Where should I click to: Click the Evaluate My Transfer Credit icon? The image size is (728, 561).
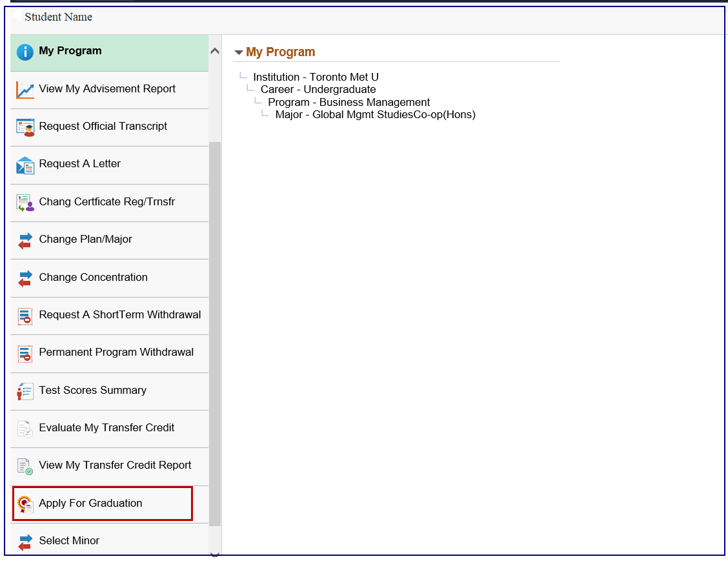pyautogui.click(x=25, y=429)
